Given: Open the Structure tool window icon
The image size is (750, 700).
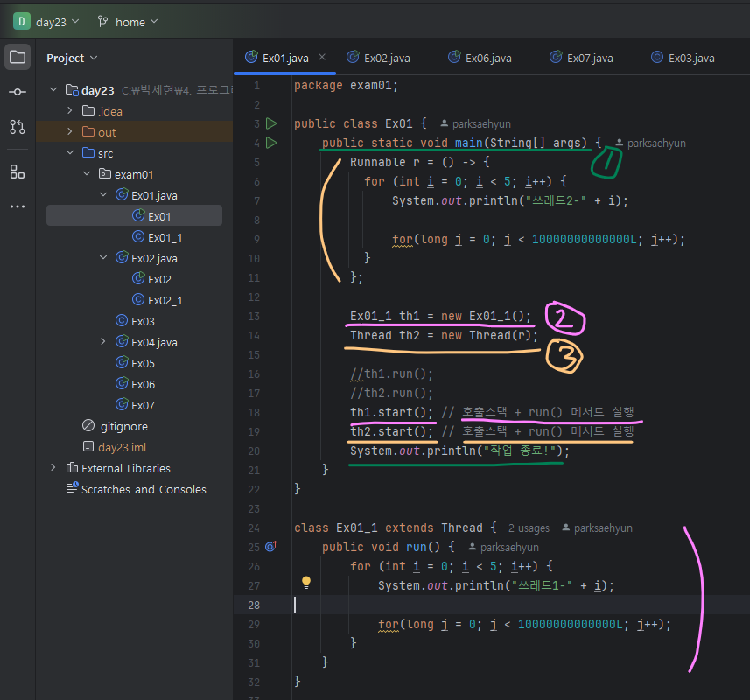Looking at the screenshot, I should 18,171.
